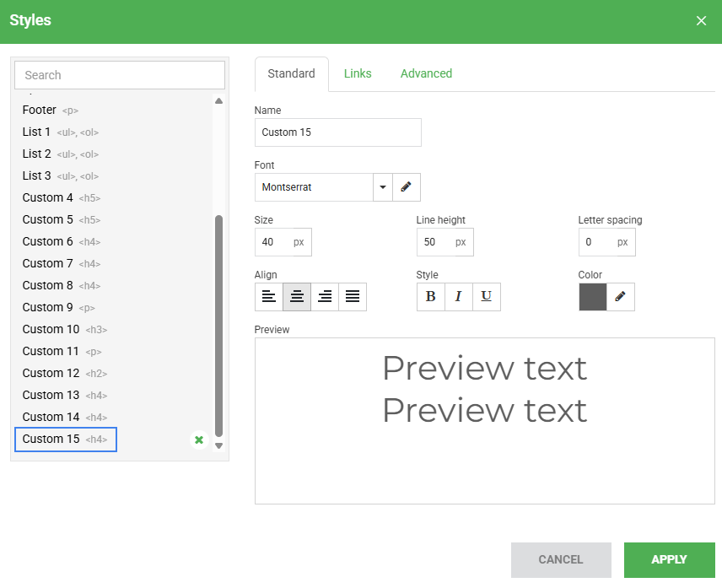Screen dimensions: 722x588
Task: Click the styles Search field
Action: (120, 75)
